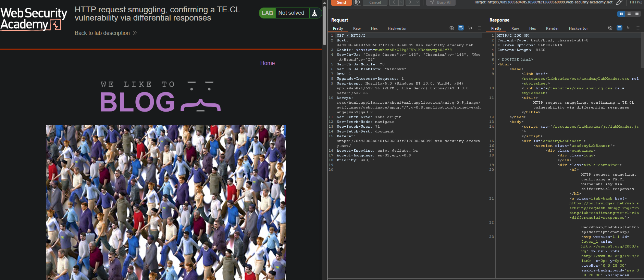The width and height of the screenshot is (644, 280).
Task: Select the Hex tab in Response panel
Action: pyautogui.click(x=532, y=28)
